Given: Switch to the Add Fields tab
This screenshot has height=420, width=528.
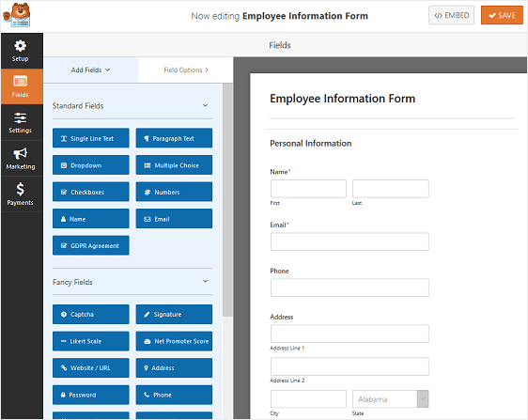Looking at the screenshot, I should tap(90, 70).
